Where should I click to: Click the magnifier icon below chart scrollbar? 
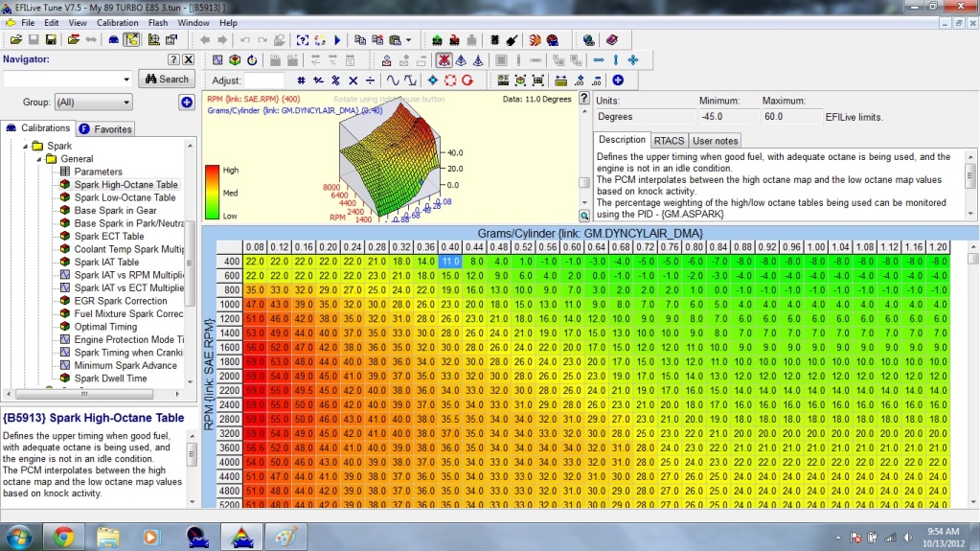[583, 216]
